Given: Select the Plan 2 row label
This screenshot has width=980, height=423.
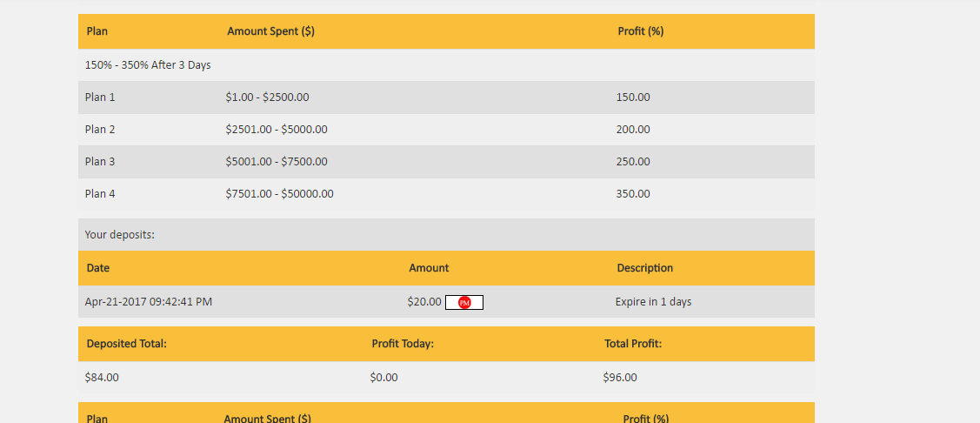Looking at the screenshot, I should pos(100,130).
